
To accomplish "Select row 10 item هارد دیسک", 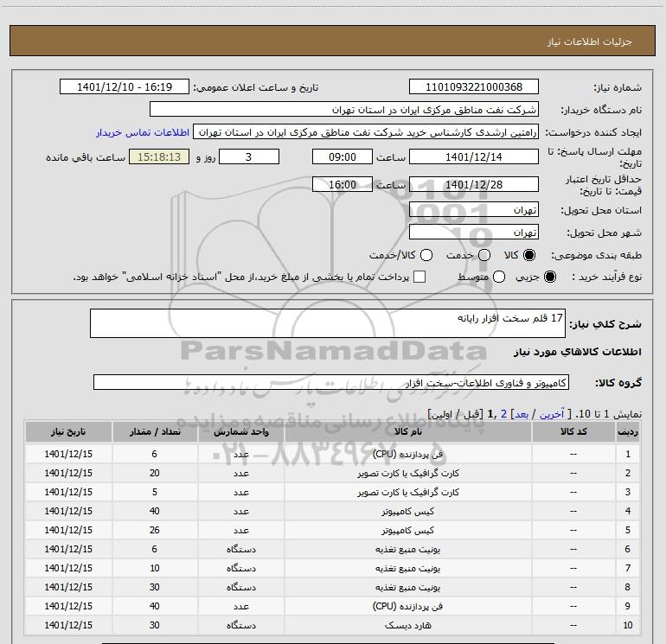I will [407, 625].
